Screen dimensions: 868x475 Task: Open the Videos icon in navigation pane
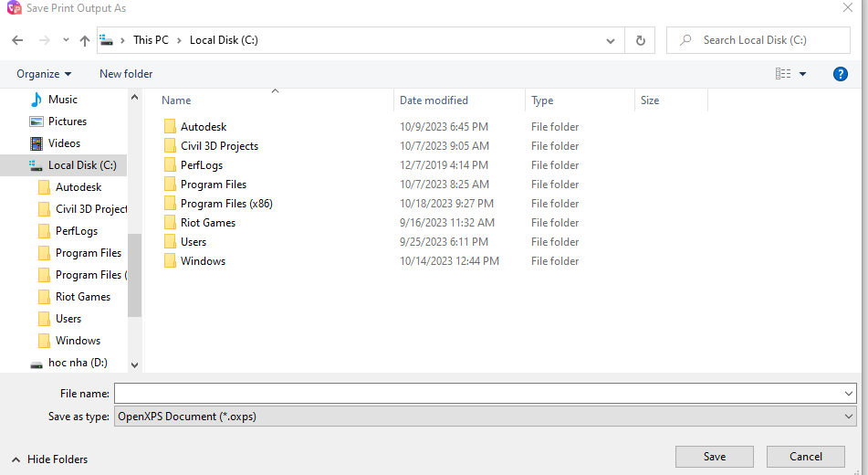point(37,143)
